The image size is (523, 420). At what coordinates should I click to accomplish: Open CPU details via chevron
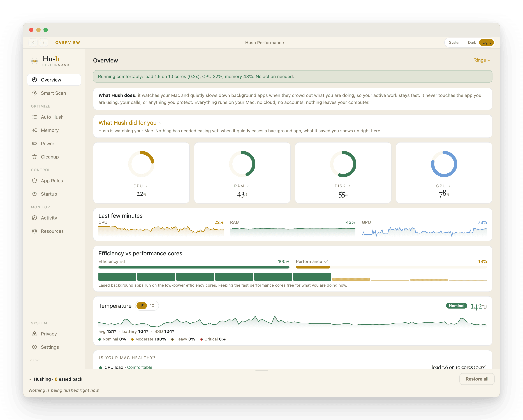click(x=147, y=186)
